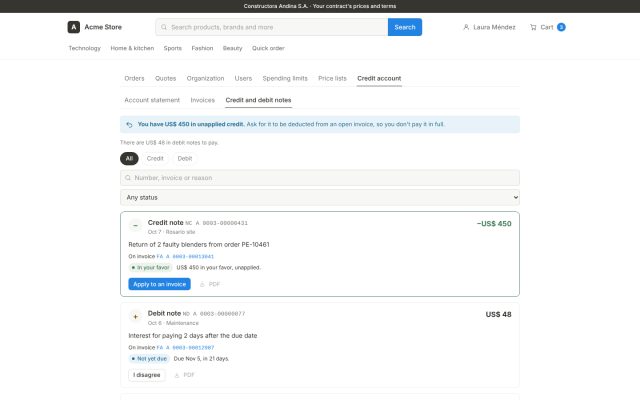
Task: Click the Credit note title
Action: pos(166,222)
